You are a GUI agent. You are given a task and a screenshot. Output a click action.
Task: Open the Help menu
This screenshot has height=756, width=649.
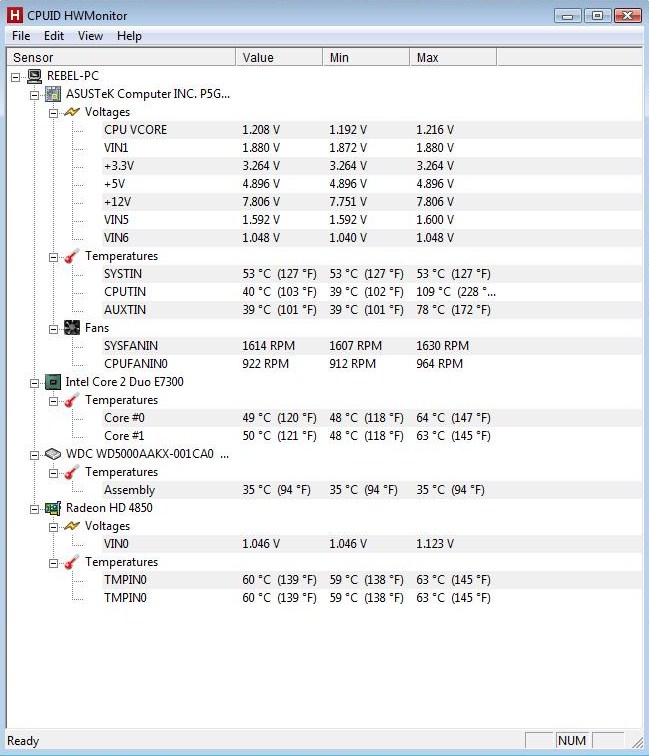129,36
